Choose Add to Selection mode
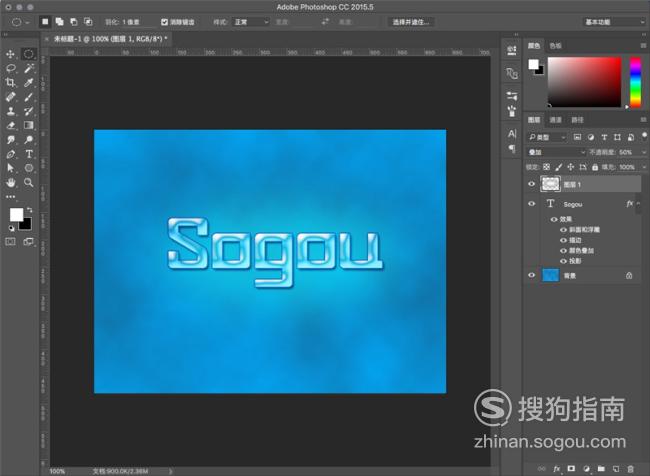The image size is (650, 476). point(60,22)
